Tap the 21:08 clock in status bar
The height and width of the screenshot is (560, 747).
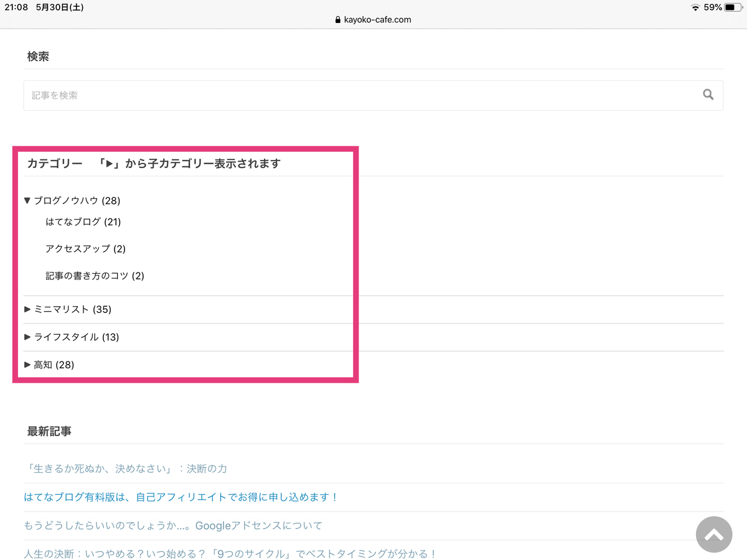coord(16,7)
